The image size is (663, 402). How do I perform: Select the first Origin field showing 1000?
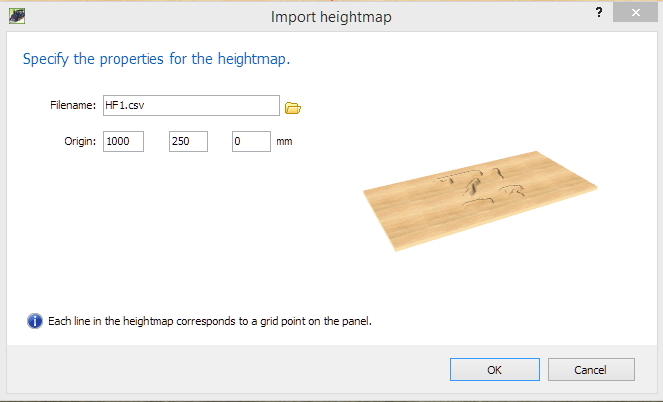123,141
